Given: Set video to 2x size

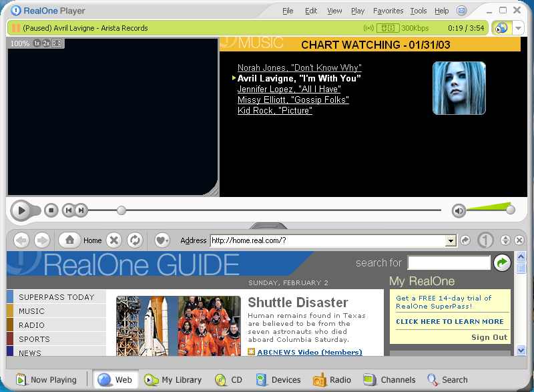Looking at the screenshot, I should [x=46, y=43].
